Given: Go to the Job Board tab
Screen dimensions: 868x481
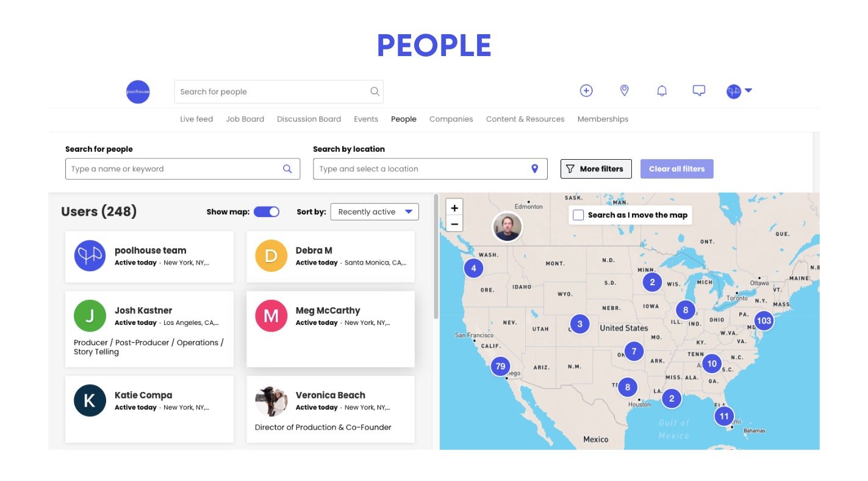Looking at the screenshot, I should (245, 119).
